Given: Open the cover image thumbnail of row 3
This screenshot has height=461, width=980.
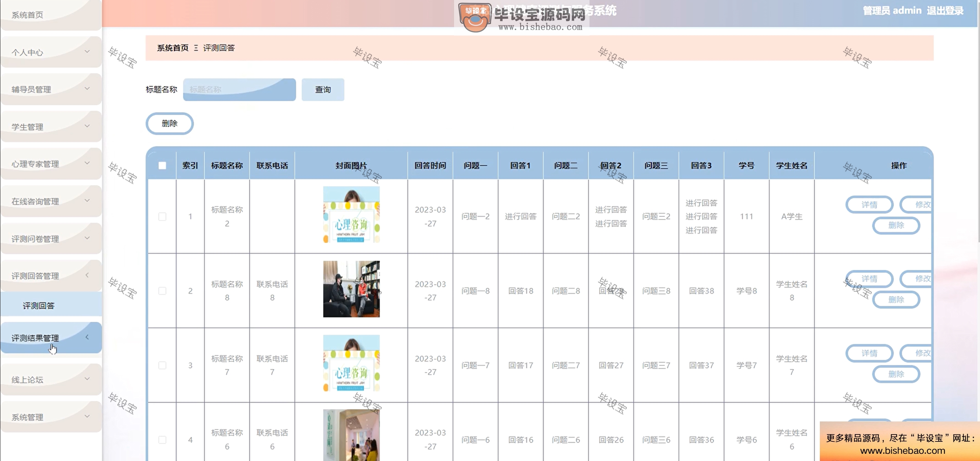Looking at the screenshot, I should [x=351, y=363].
